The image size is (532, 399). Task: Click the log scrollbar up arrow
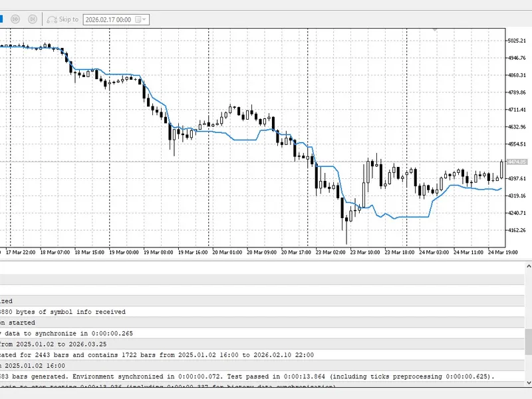[x=529, y=267]
